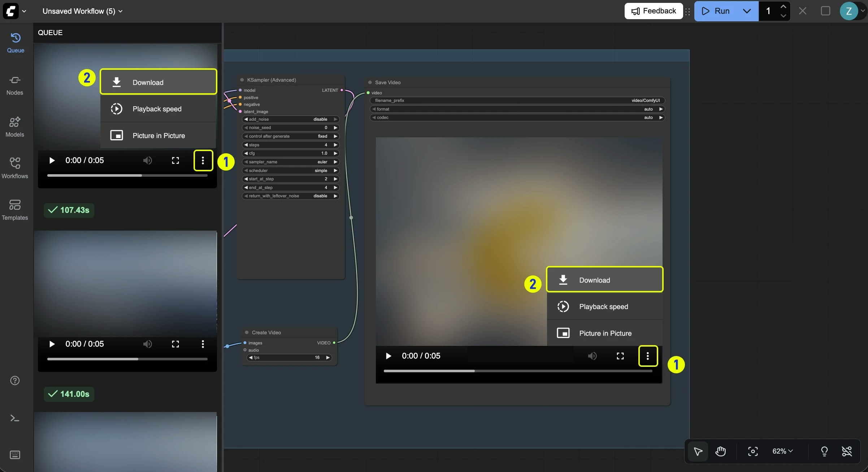Open the Run button's chevron dropdown
Screen dimensions: 868x472
(747, 11)
